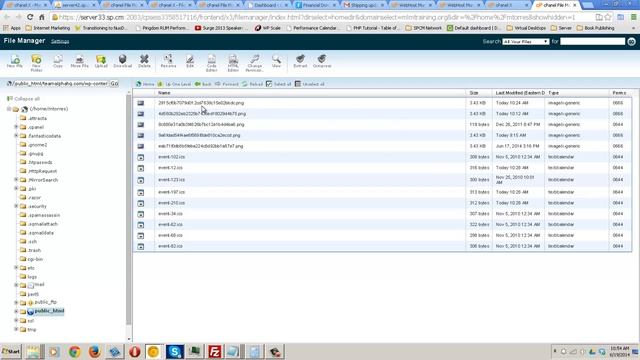
Task: Click Up One Level
Action: [x=174, y=84]
